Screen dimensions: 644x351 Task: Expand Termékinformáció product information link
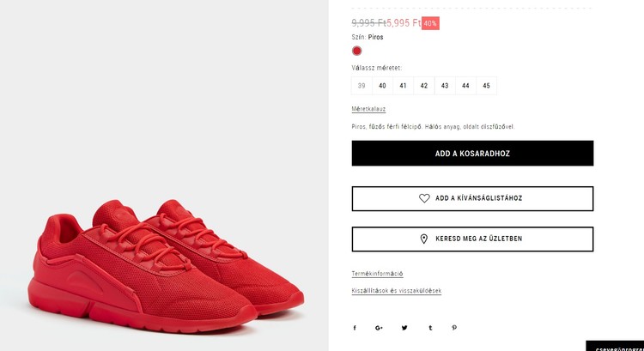[x=377, y=274]
